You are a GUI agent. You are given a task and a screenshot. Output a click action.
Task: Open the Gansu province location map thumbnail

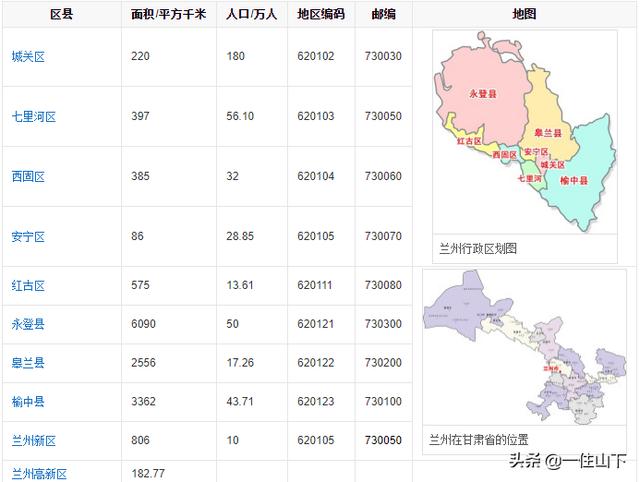click(x=524, y=347)
